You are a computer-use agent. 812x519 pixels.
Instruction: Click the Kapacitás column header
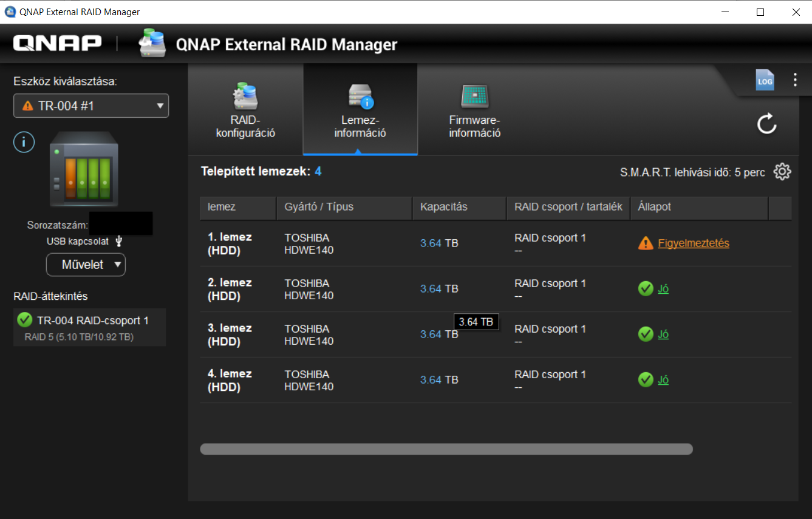(x=444, y=207)
